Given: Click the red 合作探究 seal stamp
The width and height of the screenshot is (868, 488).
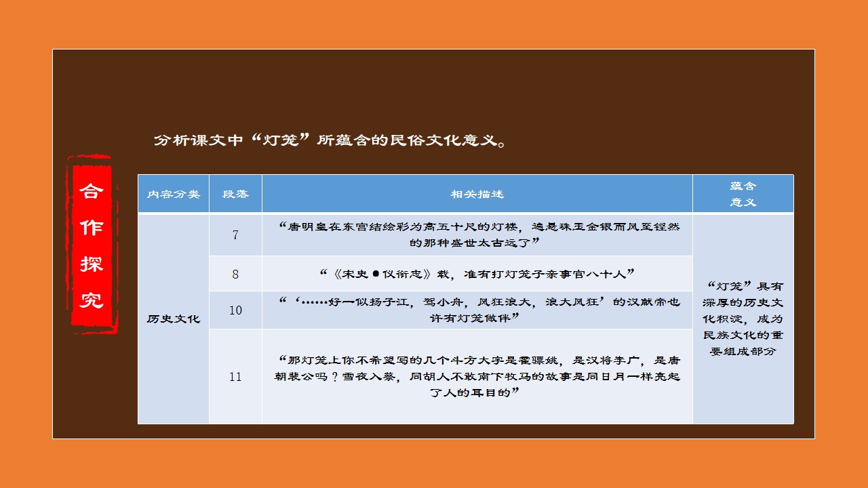Looking at the screenshot, I should click(x=92, y=245).
